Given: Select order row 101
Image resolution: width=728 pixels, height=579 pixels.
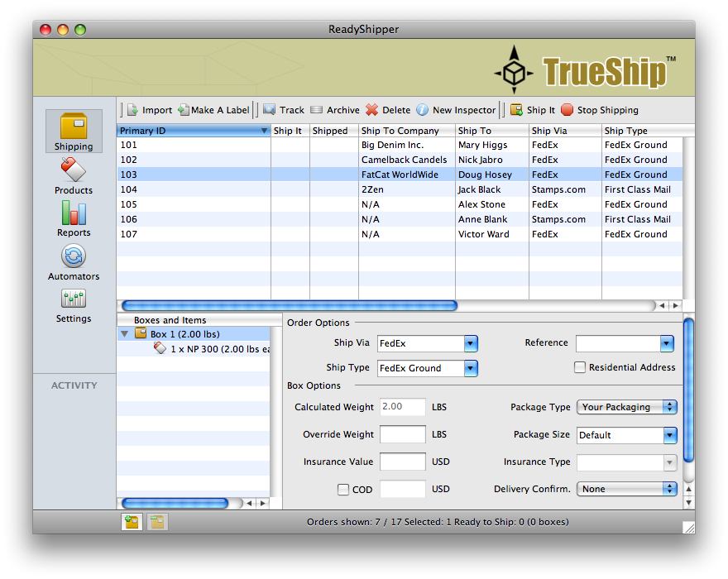Looking at the screenshot, I should coord(400,145).
